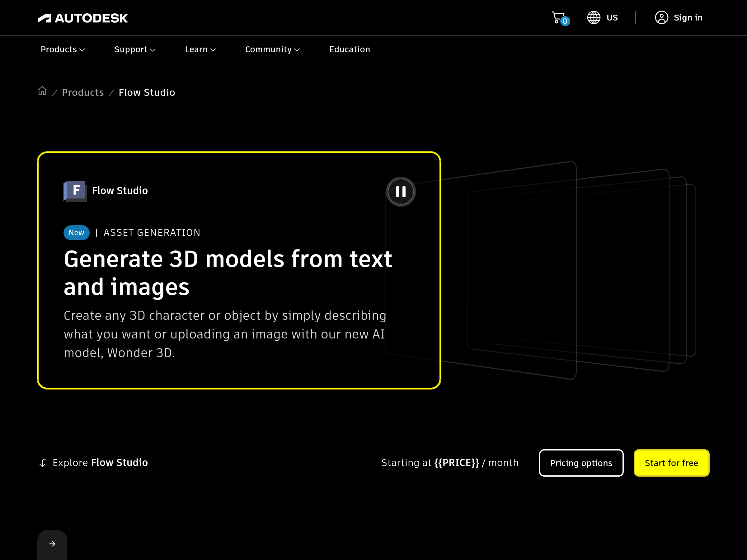Open the shopping cart icon
The height and width of the screenshot is (560, 747).
pos(558,17)
